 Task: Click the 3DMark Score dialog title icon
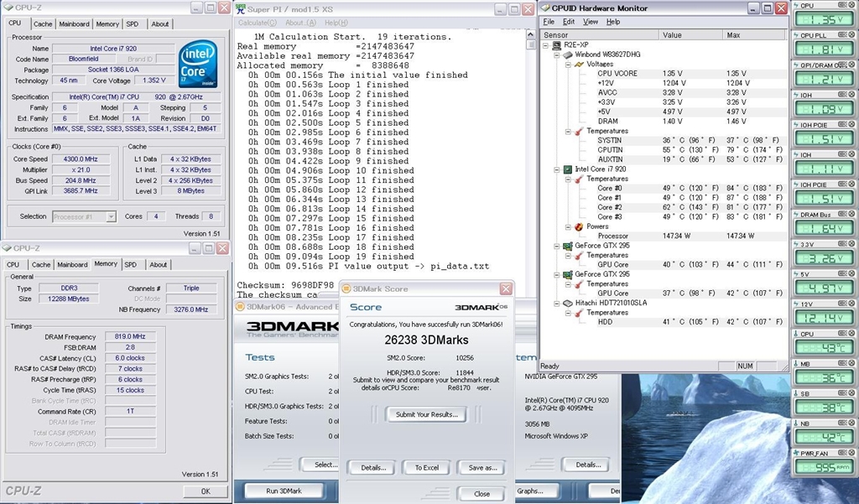tap(346, 288)
